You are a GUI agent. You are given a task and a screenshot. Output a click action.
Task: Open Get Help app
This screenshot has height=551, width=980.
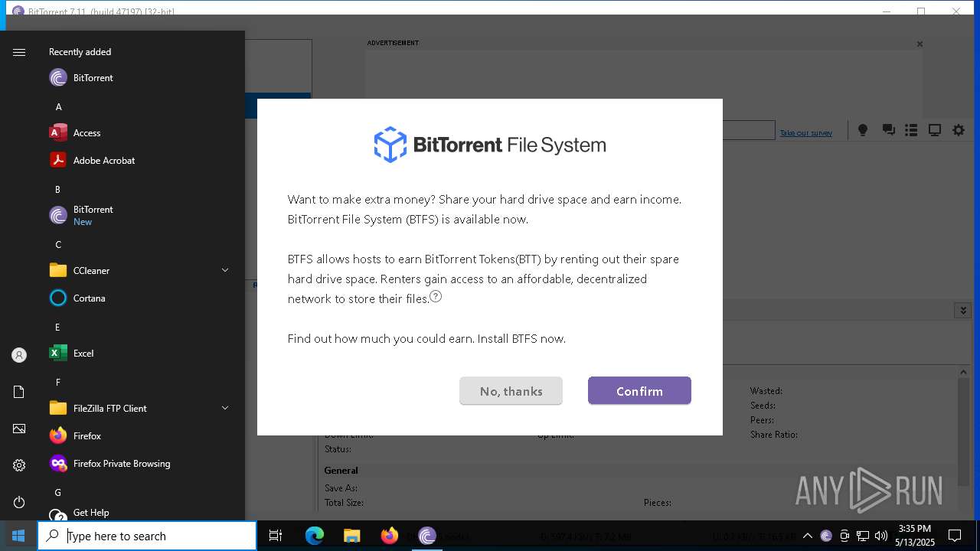coord(142,512)
